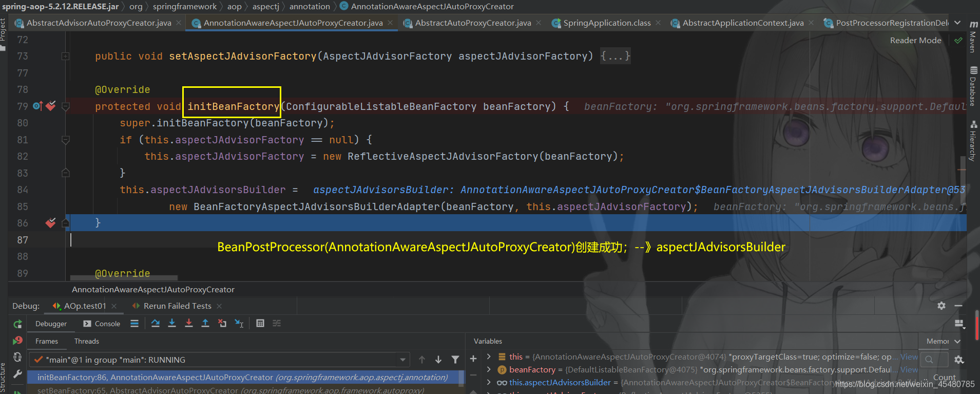Open the Console tab
The width and height of the screenshot is (980, 394).
[102, 324]
